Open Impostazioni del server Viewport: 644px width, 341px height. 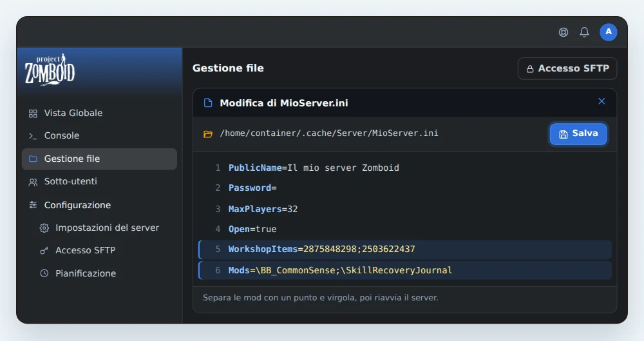click(x=99, y=228)
